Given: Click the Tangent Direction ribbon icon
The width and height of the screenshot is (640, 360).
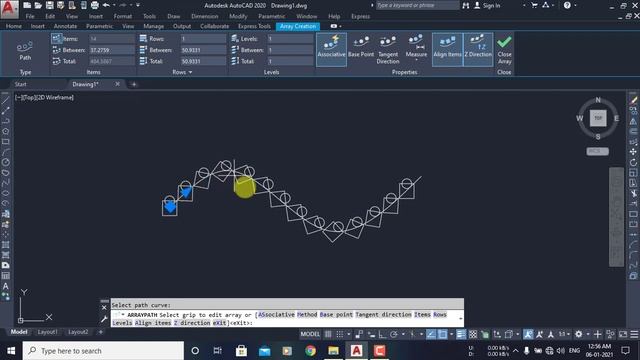Looking at the screenshot, I should tap(388, 50).
